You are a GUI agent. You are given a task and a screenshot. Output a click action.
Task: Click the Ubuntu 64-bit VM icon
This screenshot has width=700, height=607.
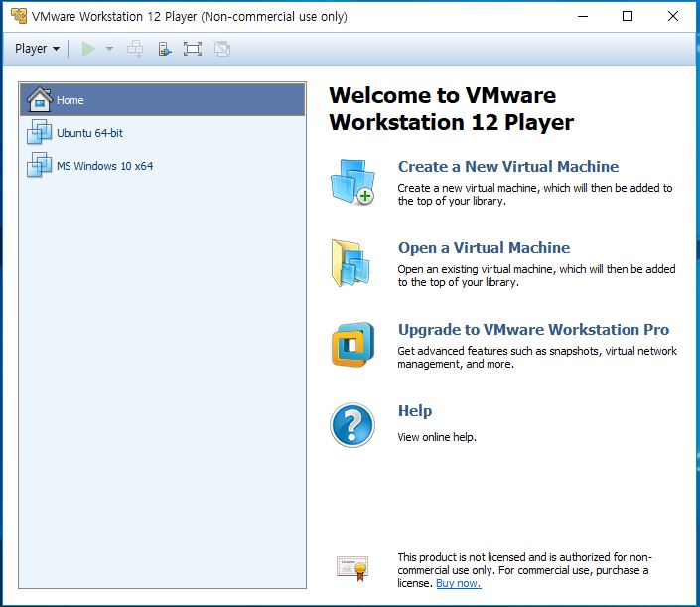(x=40, y=132)
